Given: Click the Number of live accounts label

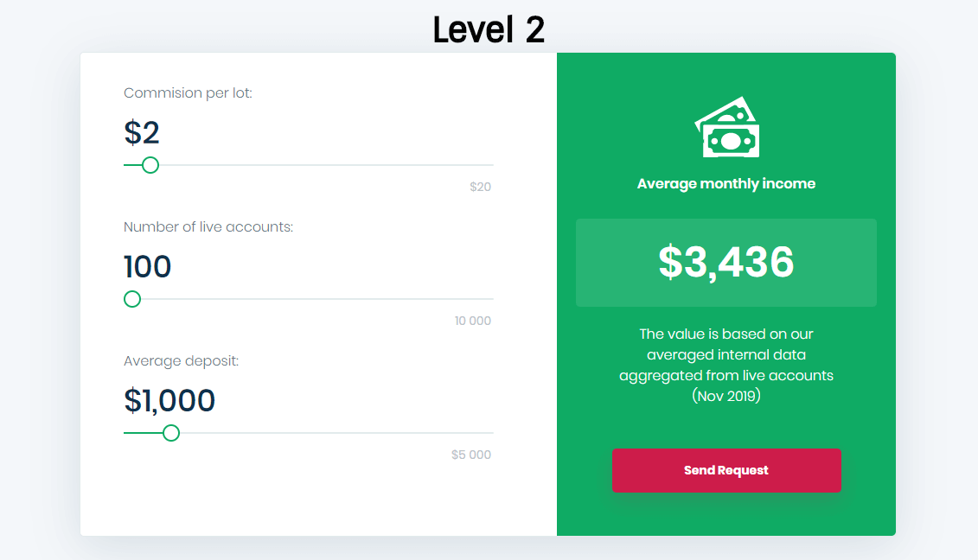Looking at the screenshot, I should pyautogui.click(x=208, y=227).
